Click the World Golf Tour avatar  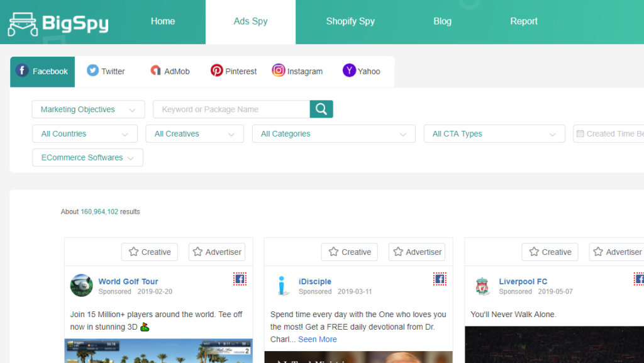point(81,286)
